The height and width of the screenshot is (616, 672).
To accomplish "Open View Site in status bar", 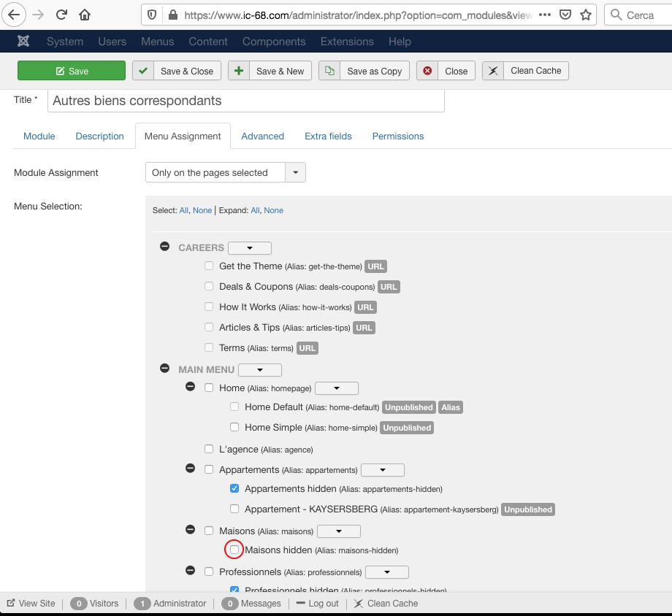I will [x=31, y=603].
